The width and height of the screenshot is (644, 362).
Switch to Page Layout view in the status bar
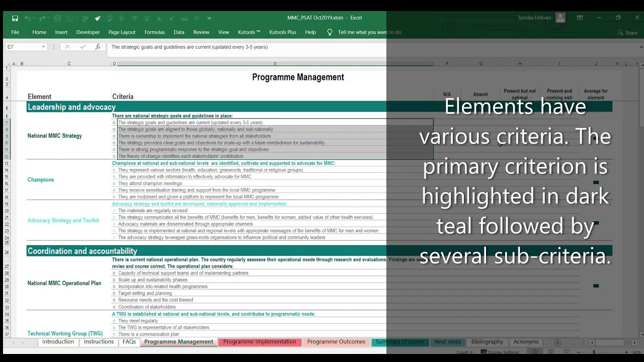pos(551,352)
